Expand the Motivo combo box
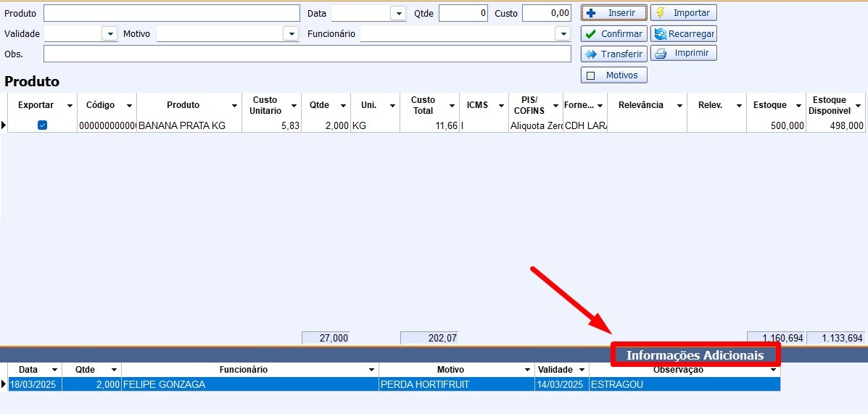The width and height of the screenshot is (868, 414). point(290,34)
